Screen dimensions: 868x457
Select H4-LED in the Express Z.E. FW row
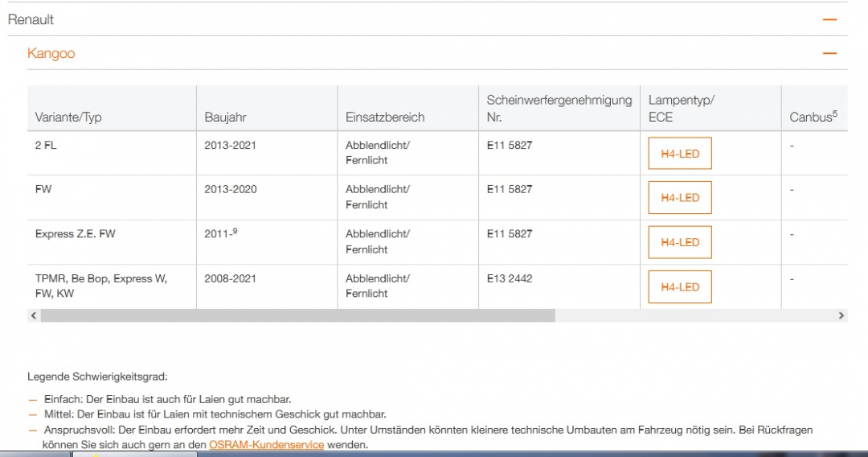tap(680, 242)
